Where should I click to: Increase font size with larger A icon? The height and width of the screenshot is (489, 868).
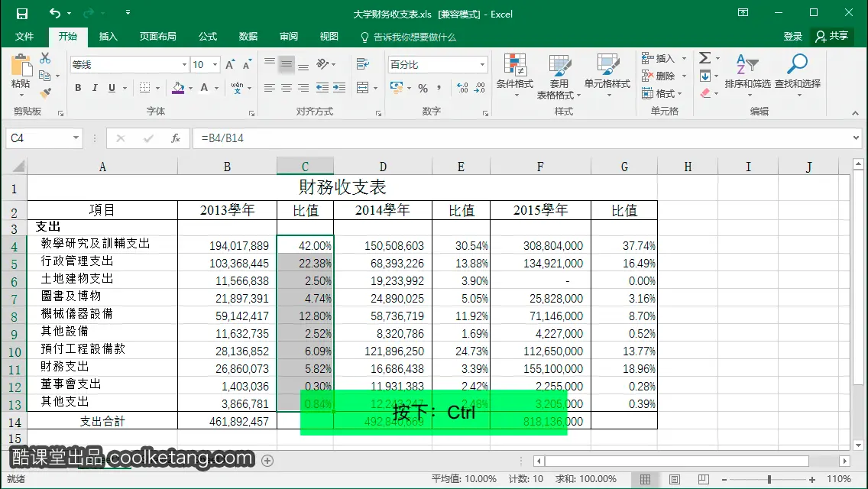[230, 65]
